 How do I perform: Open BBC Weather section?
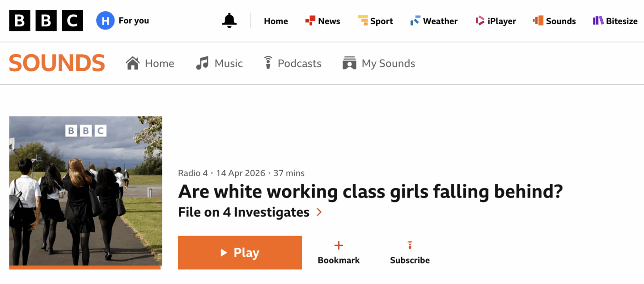[x=434, y=21]
